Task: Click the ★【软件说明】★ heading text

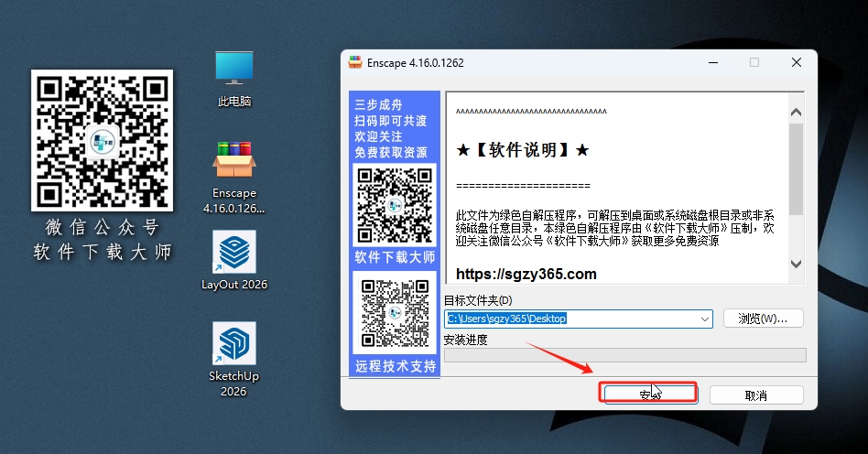Action: pos(522,149)
